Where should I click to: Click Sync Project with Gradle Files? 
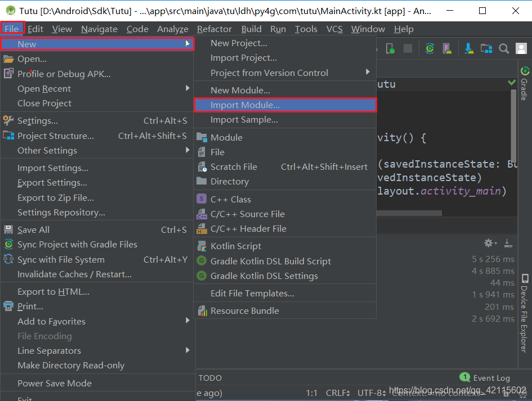tap(97, 245)
